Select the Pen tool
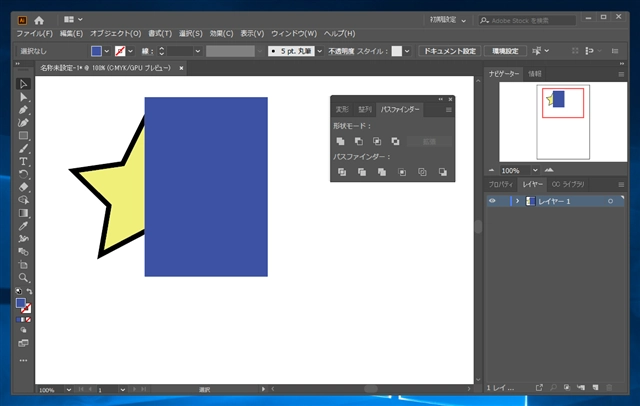 point(23,110)
